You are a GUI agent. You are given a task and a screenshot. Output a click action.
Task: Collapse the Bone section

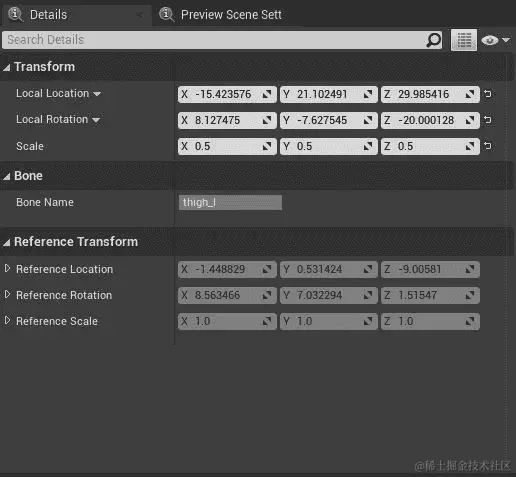click(7, 177)
